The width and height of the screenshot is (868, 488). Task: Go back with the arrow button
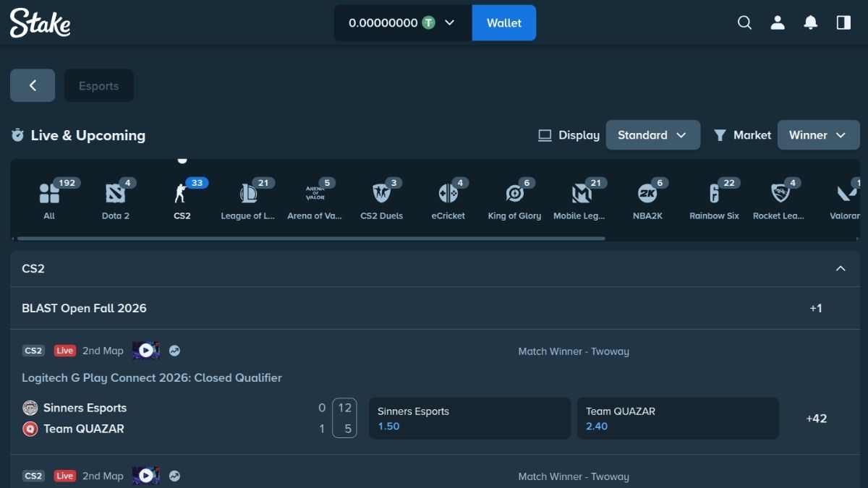(33, 85)
